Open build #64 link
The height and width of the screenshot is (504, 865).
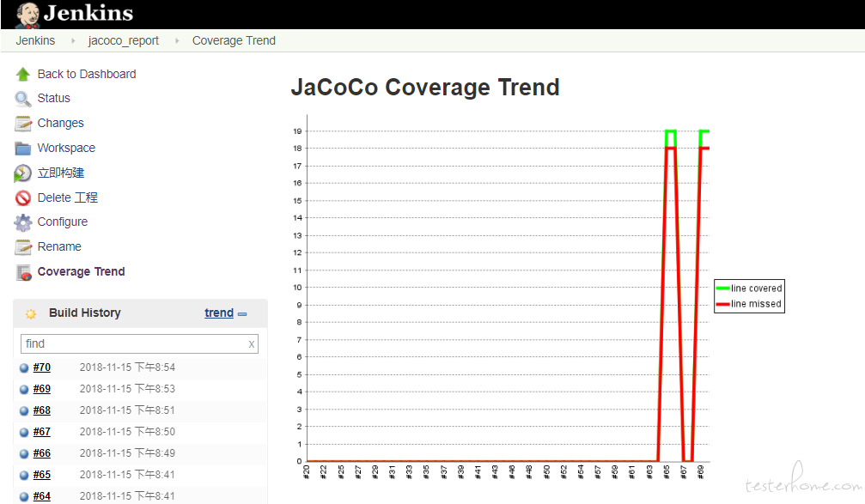pyautogui.click(x=42, y=497)
